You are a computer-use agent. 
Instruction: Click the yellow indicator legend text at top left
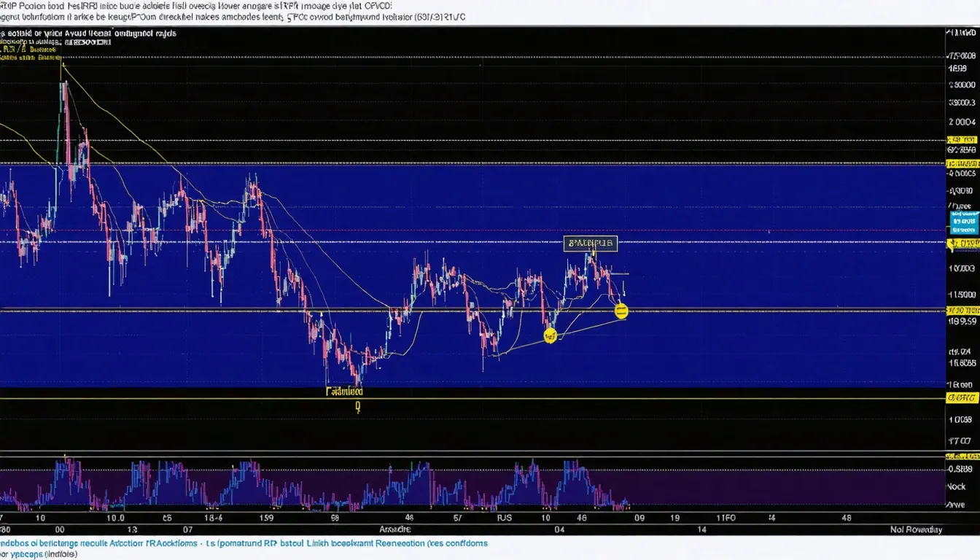[x=31, y=50]
